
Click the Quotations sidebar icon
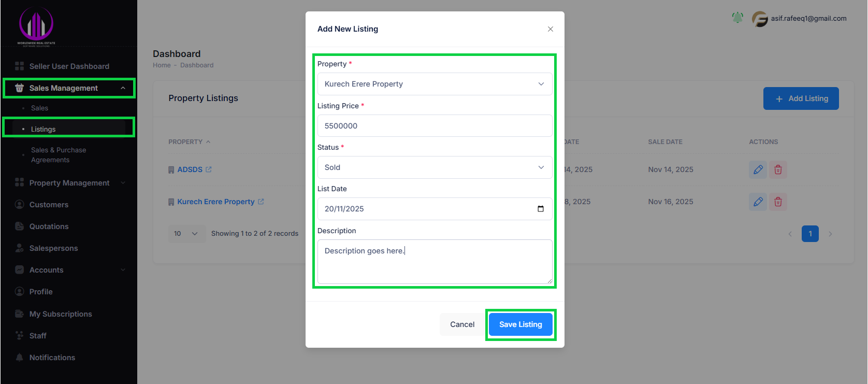point(19,226)
